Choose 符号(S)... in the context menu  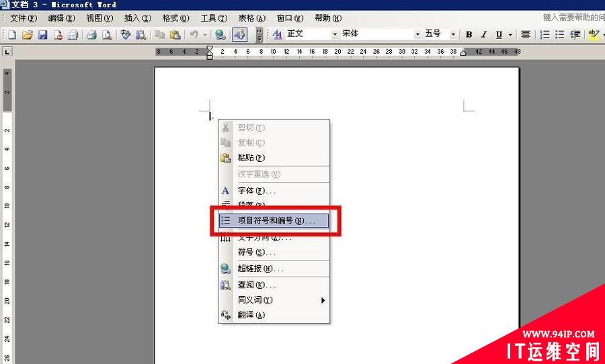click(x=274, y=253)
